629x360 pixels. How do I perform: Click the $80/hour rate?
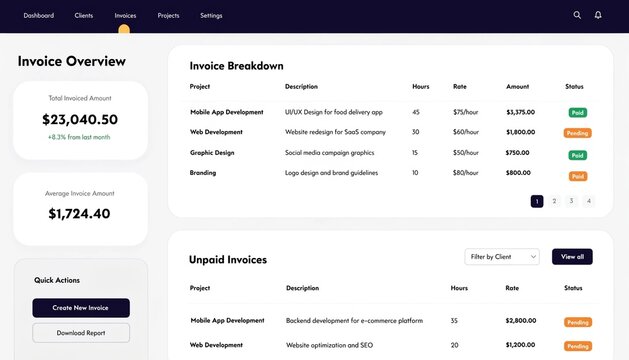pyautogui.click(x=466, y=173)
